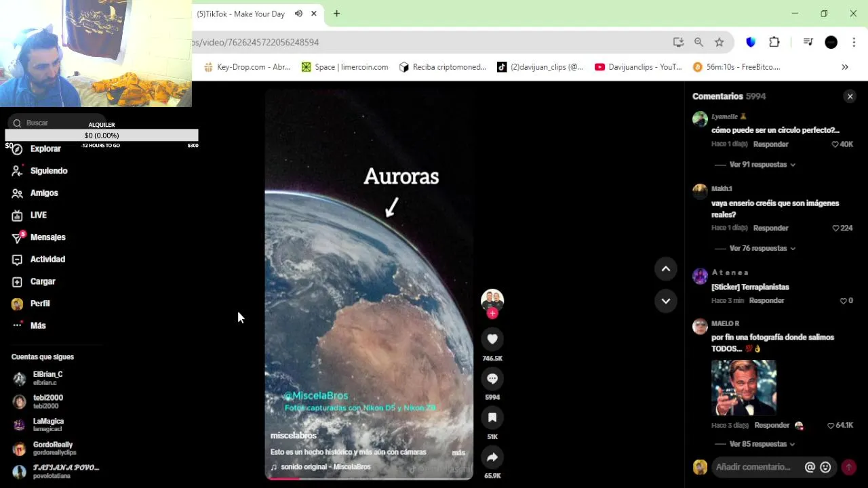Open Space | limercoin.com bookmark
This screenshot has width=868, height=488.
click(345, 67)
